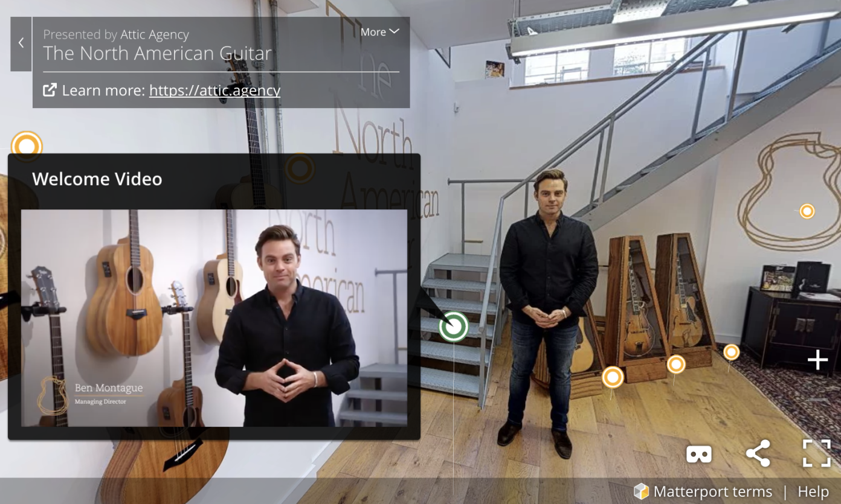Click the zoom-in plus icon
This screenshot has width=841, height=504.
pyautogui.click(x=817, y=360)
